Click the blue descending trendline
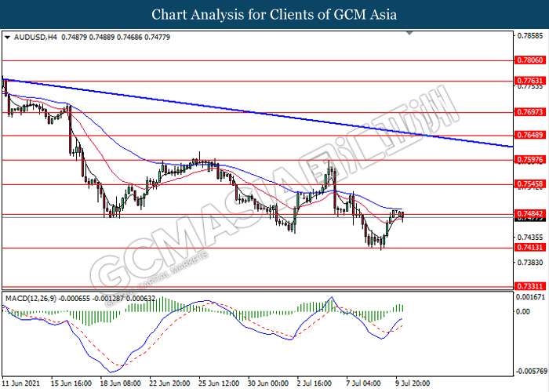The width and height of the screenshot is (549, 392). click(257, 113)
